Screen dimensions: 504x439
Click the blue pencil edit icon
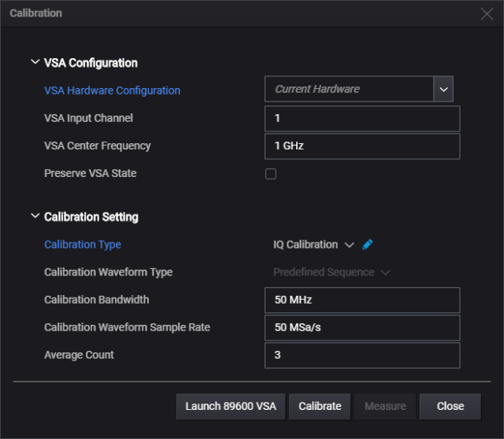pyautogui.click(x=368, y=245)
